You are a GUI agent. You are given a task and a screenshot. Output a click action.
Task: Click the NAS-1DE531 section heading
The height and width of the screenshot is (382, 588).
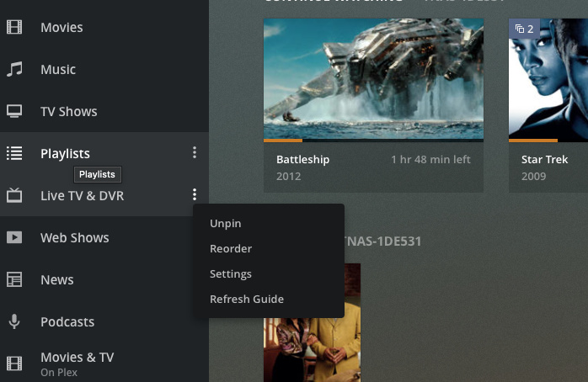coord(383,241)
